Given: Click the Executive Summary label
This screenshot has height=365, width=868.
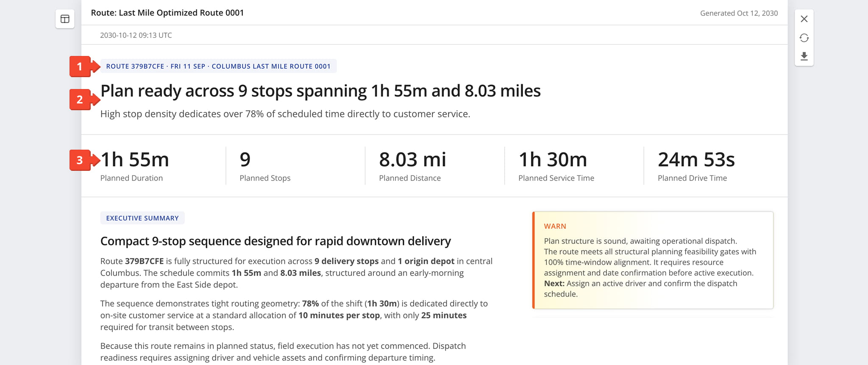Looking at the screenshot, I should coord(142,218).
